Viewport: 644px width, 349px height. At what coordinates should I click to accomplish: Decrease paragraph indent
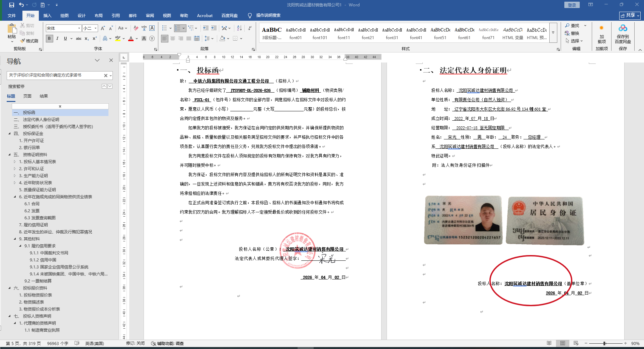pyautogui.click(x=206, y=28)
